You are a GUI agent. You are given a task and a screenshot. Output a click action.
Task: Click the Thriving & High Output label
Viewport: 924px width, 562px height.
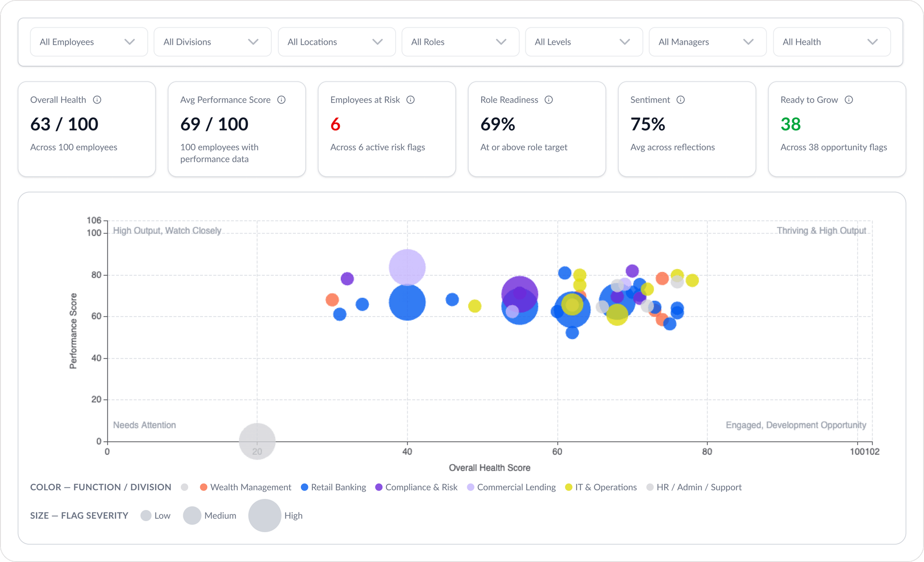tap(821, 230)
